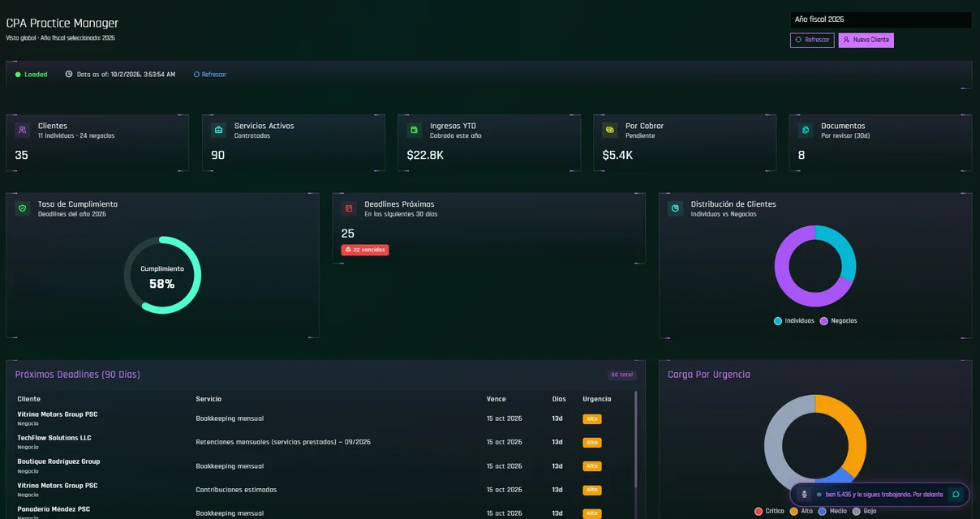
Task: Click the Individuos legend swatch
Action: [x=778, y=321]
